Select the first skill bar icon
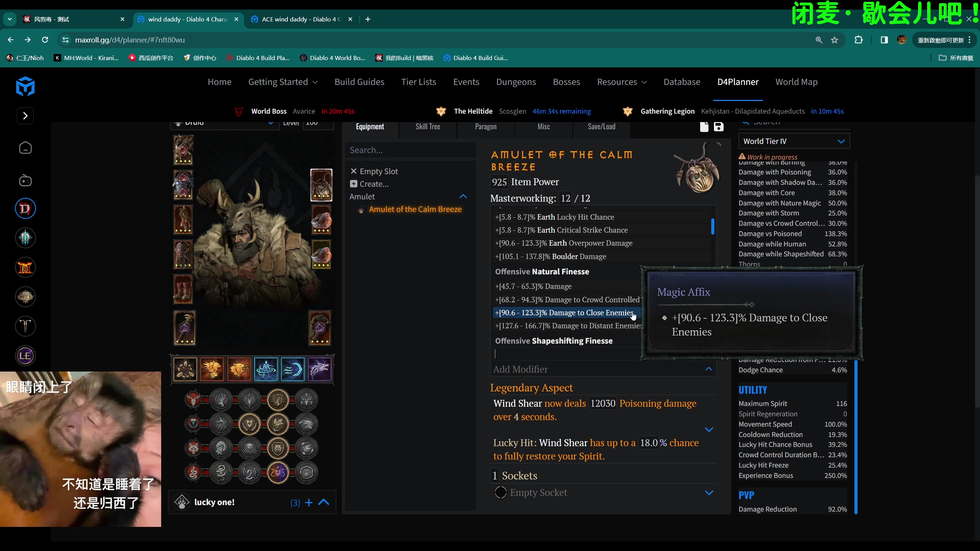 [185, 369]
